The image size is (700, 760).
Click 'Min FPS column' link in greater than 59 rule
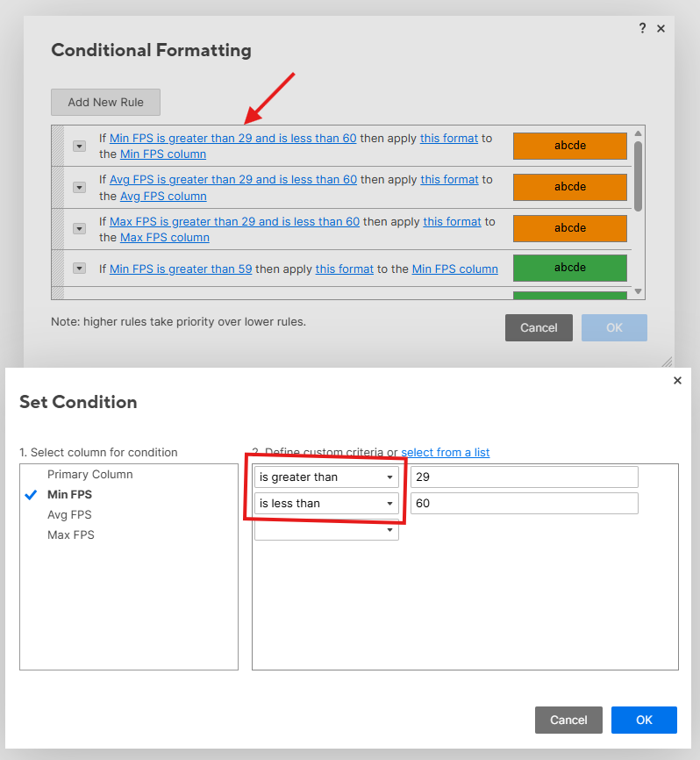tap(455, 269)
